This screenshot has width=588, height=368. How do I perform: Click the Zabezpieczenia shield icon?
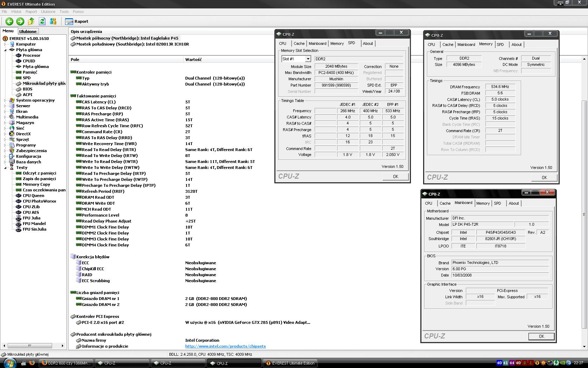coord(12,151)
